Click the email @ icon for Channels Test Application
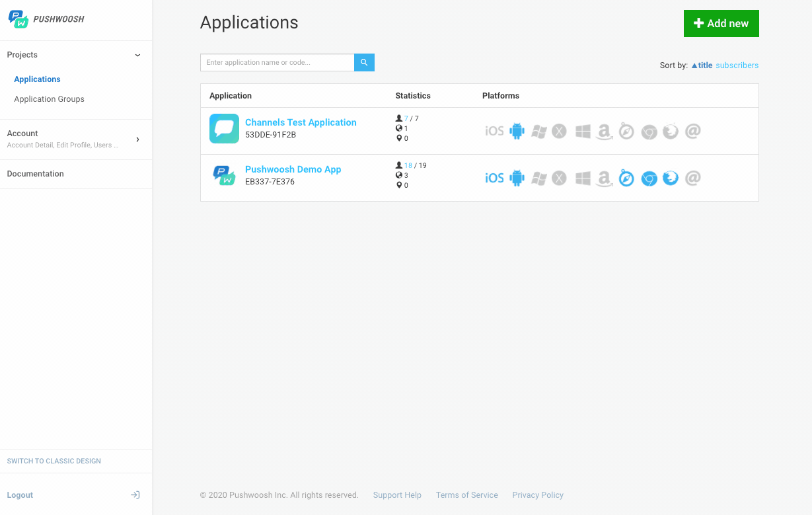Image resolution: width=812 pixels, height=515 pixels. tap(692, 131)
